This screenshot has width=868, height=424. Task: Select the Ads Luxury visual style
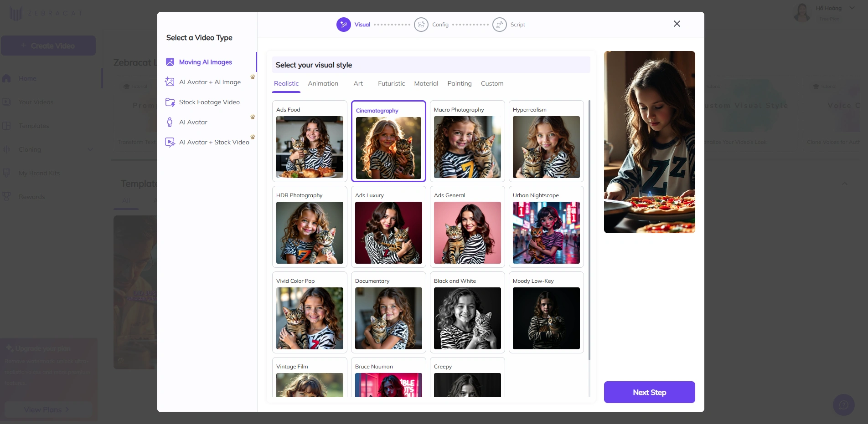click(388, 227)
